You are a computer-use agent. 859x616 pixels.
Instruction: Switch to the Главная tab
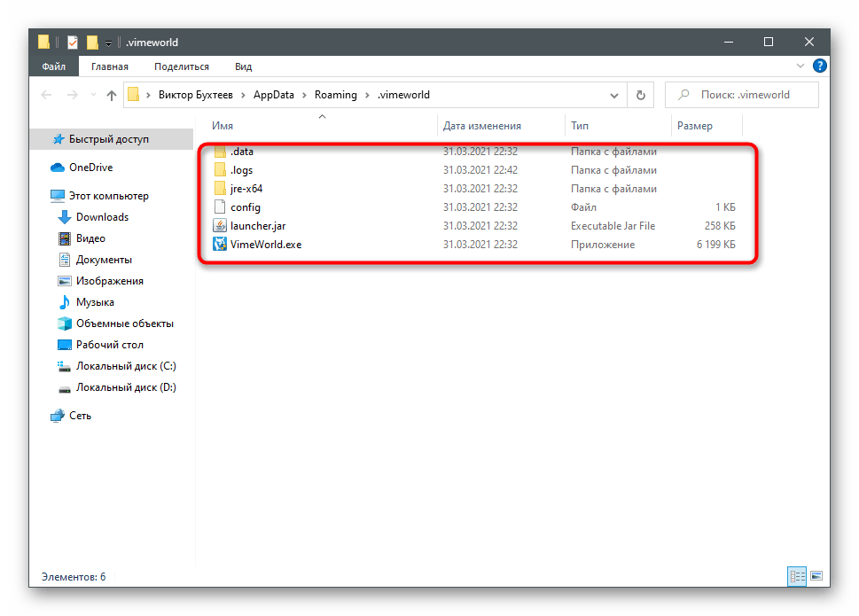click(x=110, y=66)
